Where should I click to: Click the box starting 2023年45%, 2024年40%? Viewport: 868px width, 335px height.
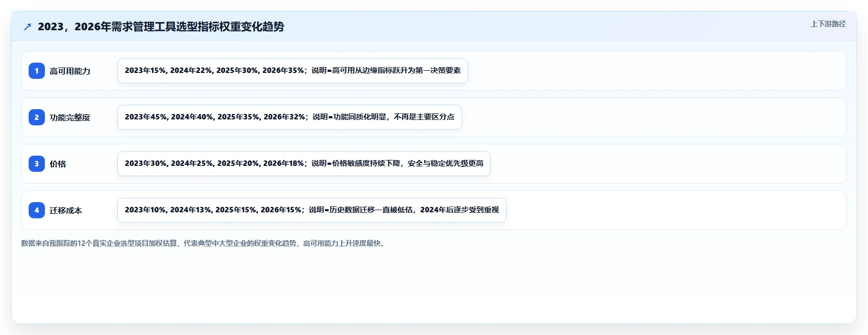290,117
